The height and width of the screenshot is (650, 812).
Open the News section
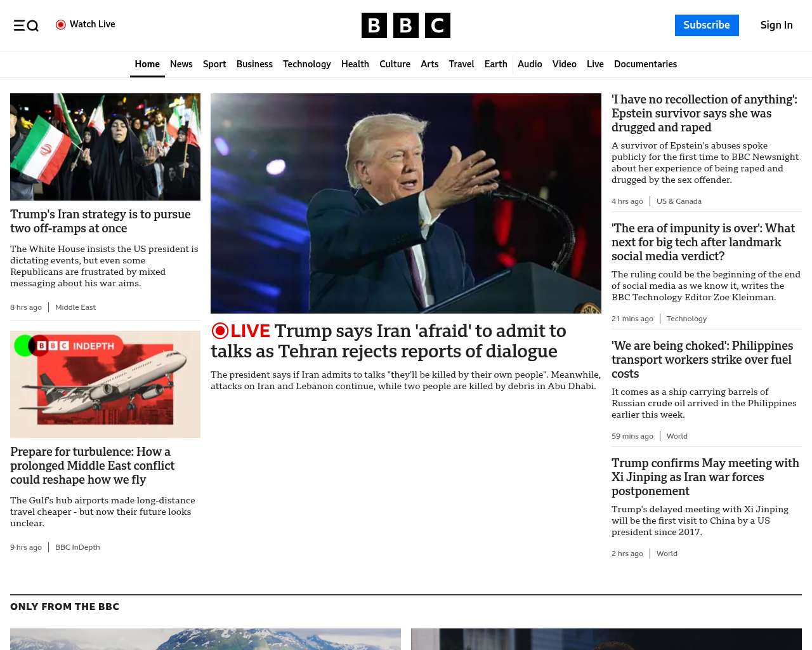(181, 64)
